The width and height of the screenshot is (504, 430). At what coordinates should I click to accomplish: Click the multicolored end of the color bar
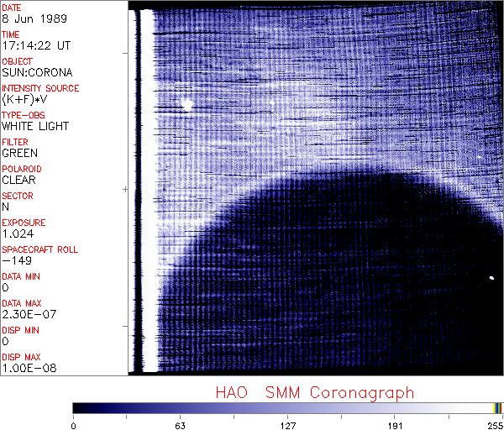click(497, 408)
